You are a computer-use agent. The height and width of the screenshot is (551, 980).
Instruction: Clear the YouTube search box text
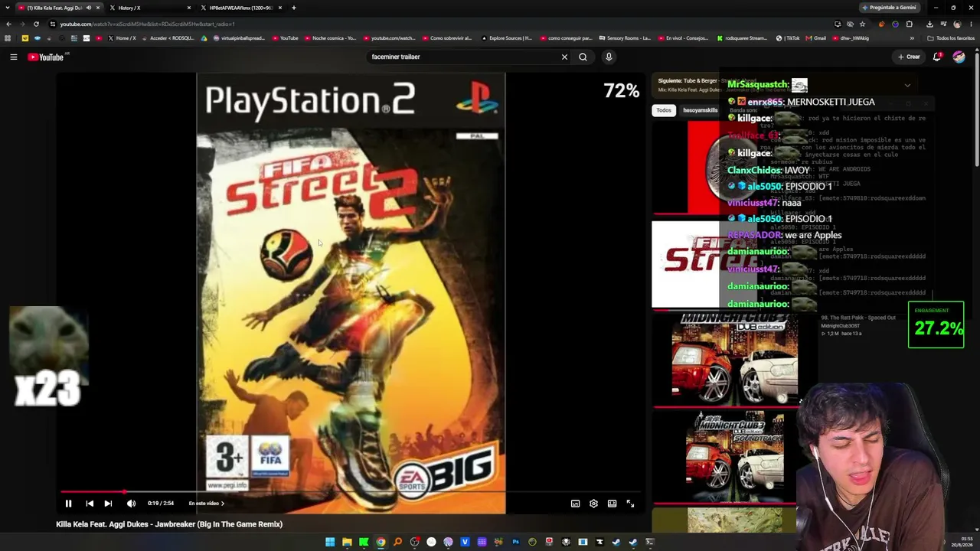pos(564,57)
